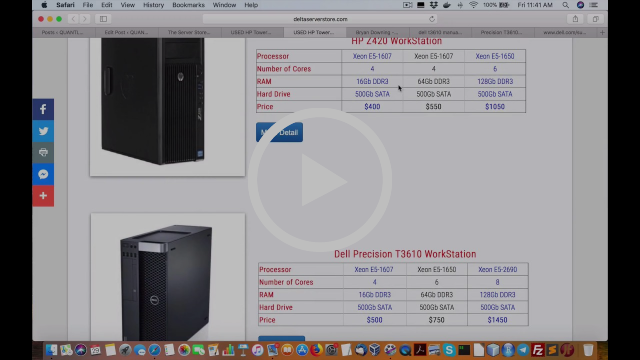
Task: Toggle Safari sidebar button
Action: pos(103,19)
